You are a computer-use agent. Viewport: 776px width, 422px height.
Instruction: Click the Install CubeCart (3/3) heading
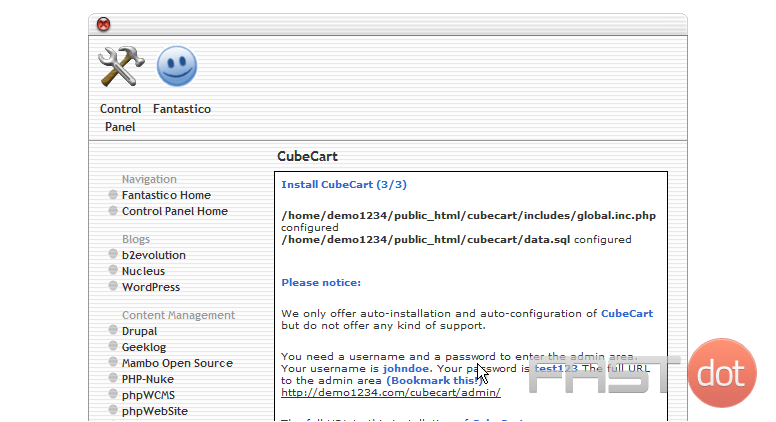point(344,185)
